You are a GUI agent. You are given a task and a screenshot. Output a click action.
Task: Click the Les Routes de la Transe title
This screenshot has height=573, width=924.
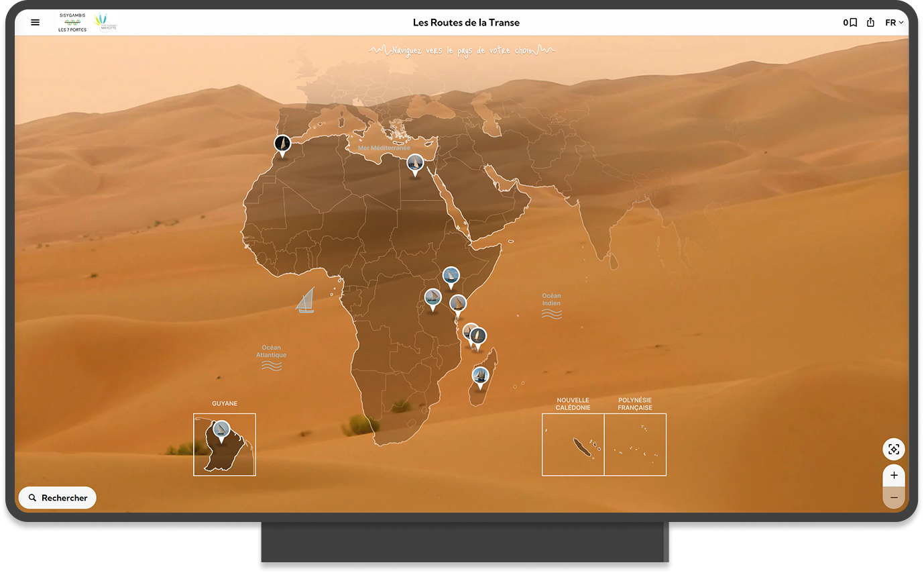pyautogui.click(x=466, y=22)
